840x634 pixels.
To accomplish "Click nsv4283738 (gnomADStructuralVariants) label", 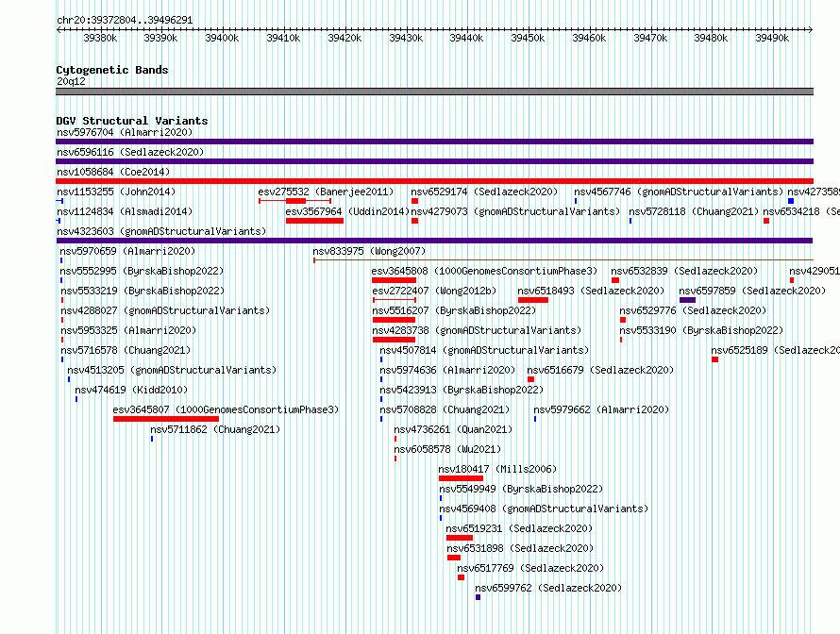I will [x=477, y=330].
